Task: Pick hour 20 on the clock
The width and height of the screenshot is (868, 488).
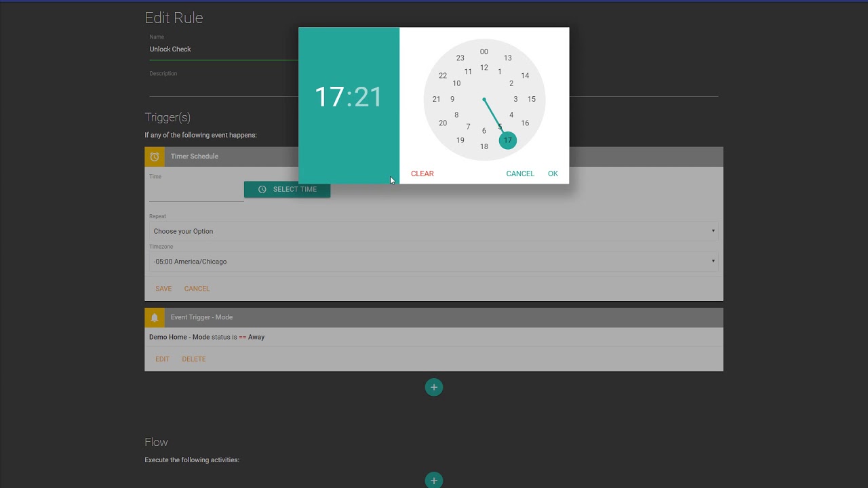Action: tap(443, 123)
